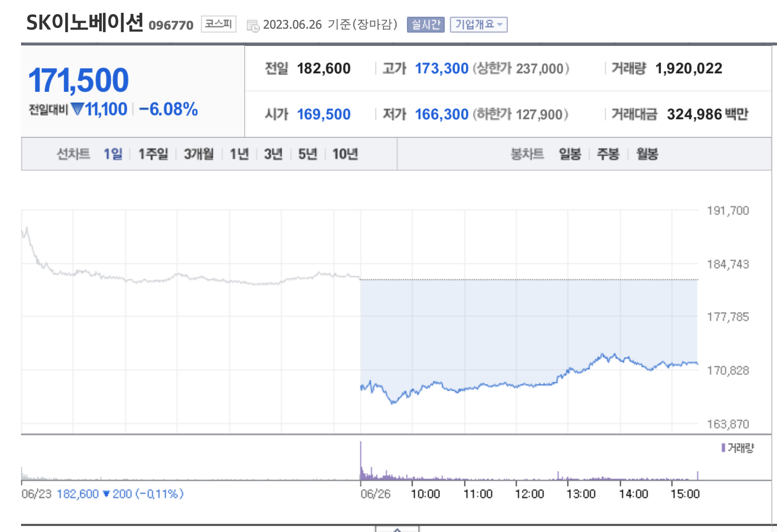Open the 기업개요 dropdown

click(x=479, y=24)
